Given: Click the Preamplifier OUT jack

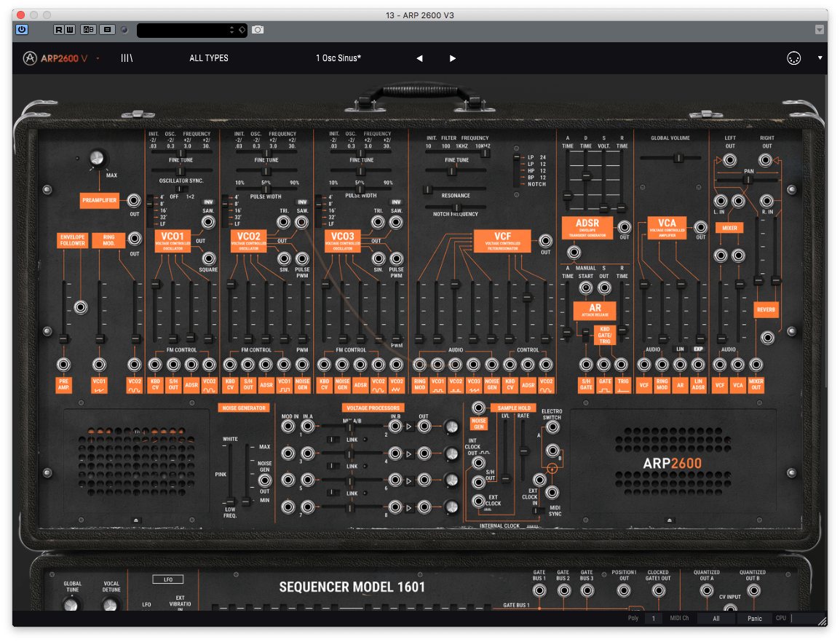Looking at the screenshot, I should [134, 200].
